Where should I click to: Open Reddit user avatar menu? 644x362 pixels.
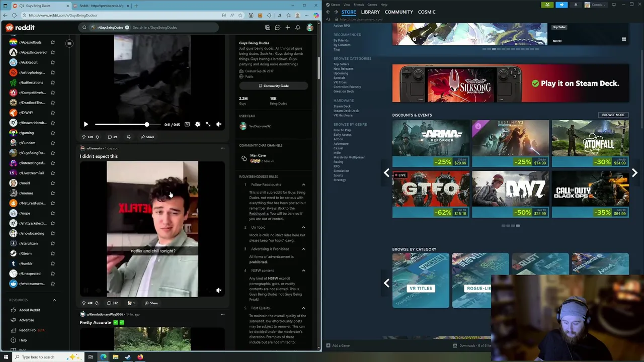(x=310, y=28)
